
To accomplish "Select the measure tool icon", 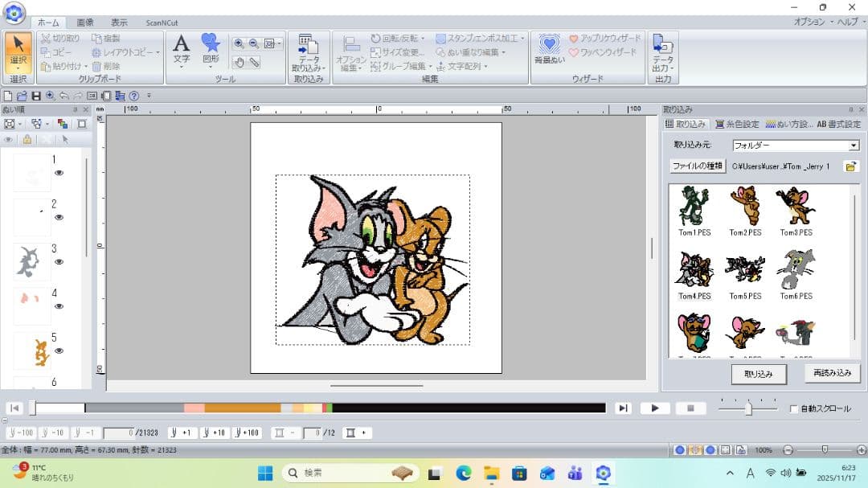I will (254, 62).
